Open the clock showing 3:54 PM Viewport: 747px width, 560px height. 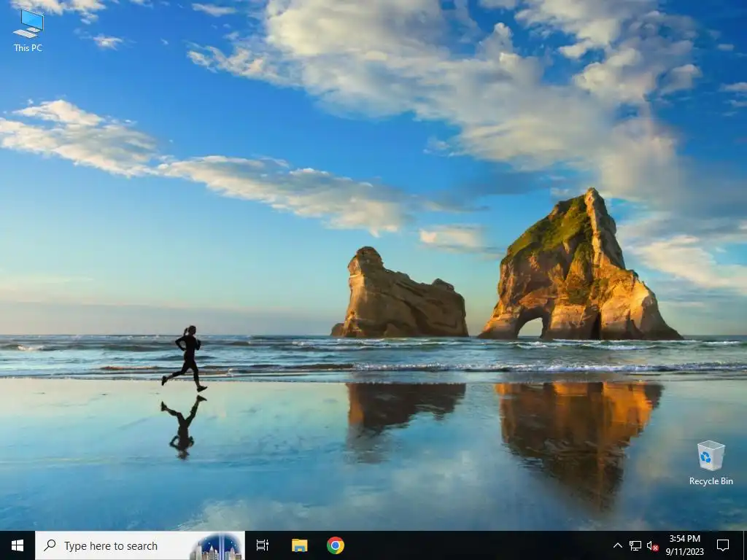click(684, 545)
